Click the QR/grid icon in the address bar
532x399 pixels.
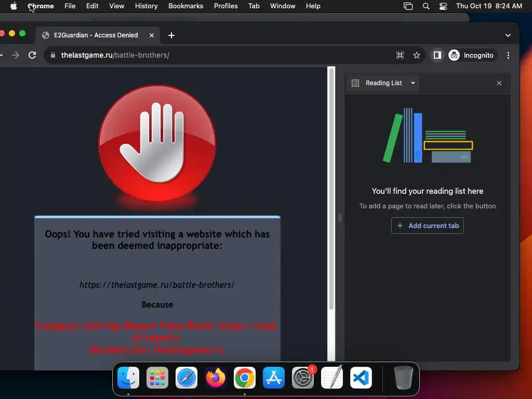(x=400, y=55)
